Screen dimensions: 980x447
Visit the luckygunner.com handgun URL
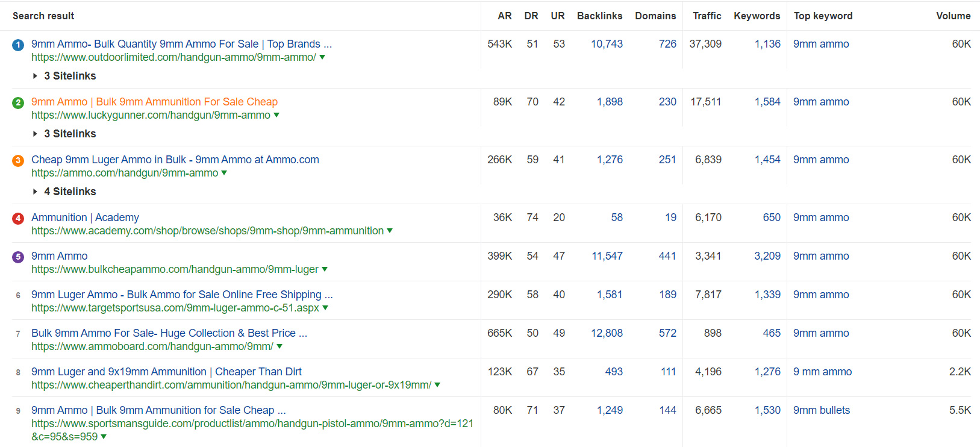pyautogui.click(x=151, y=115)
